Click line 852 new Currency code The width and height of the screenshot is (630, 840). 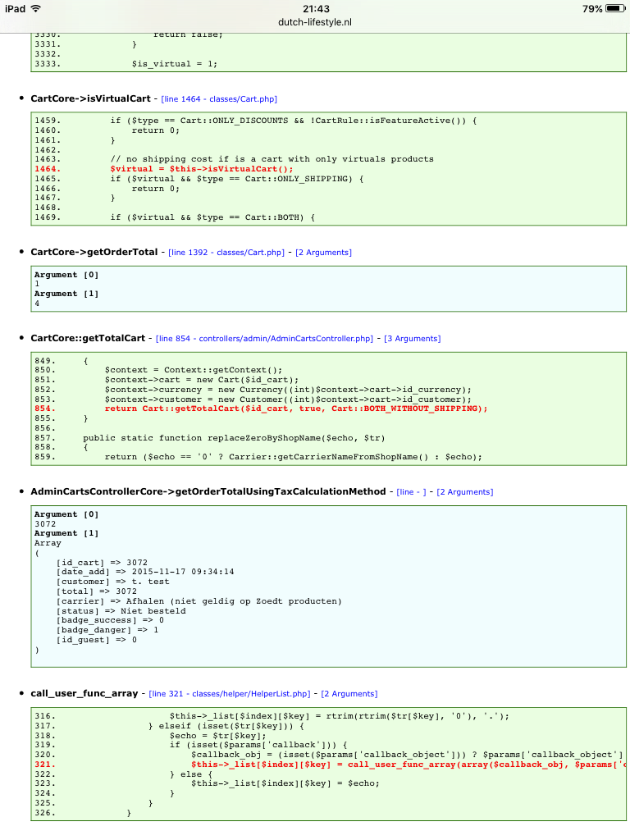(288, 390)
